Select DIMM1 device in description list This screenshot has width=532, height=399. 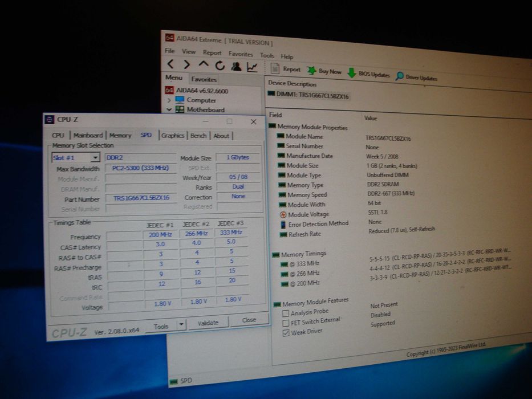click(x=308, y=95)
